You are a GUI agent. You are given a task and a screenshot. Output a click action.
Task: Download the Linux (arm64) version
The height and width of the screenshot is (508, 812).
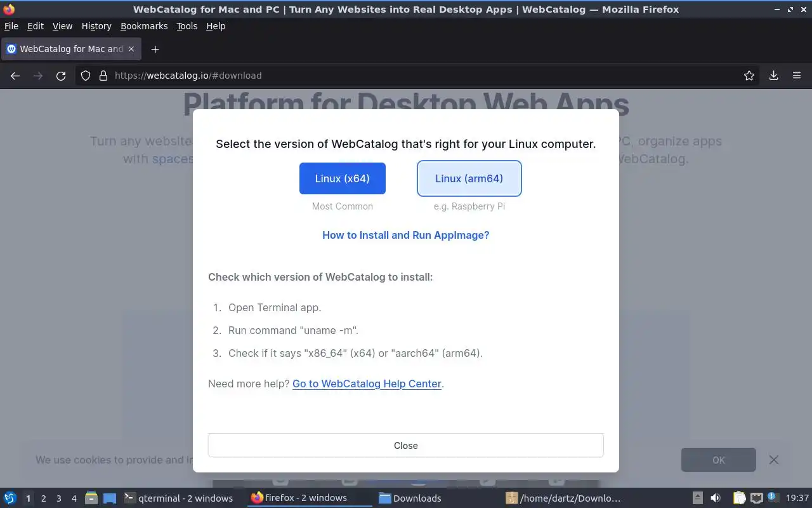469,178
